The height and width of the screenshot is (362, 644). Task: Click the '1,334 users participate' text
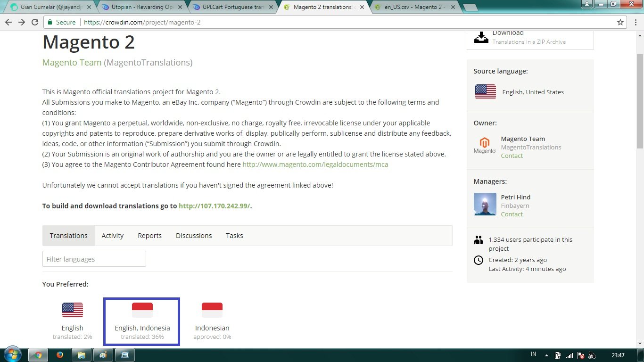pos(530,244)
